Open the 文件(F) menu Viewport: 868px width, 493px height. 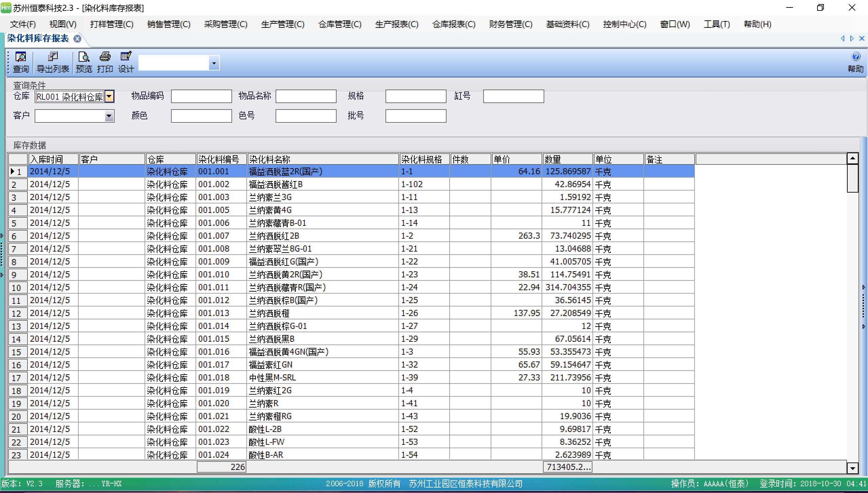click(23, 24)
